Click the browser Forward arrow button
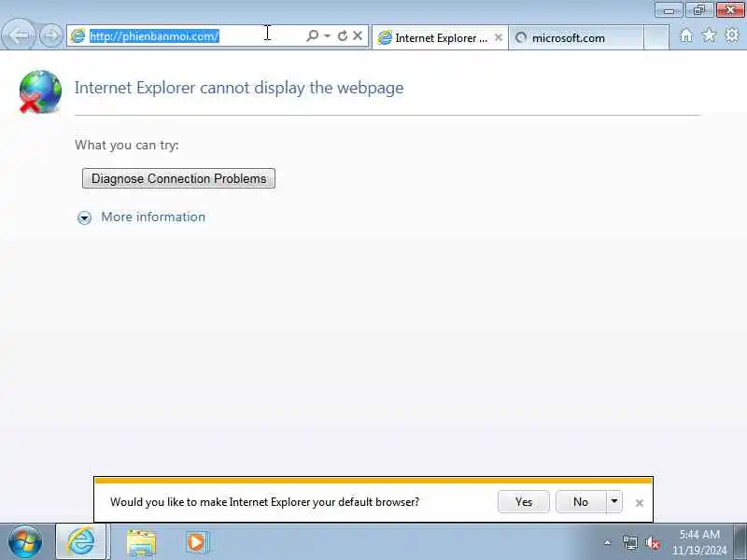Image resolution: width=747 pixels, height=560 pixels. tap(51, 35)
